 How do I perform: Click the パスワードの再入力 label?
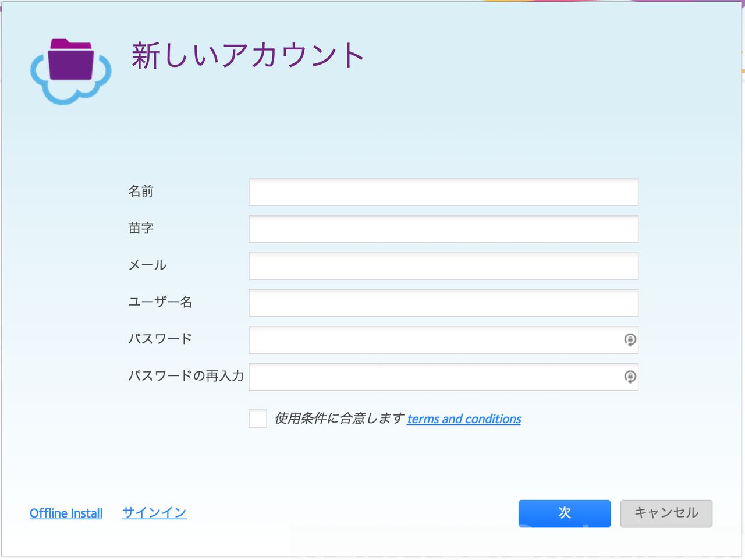(186, 376)
